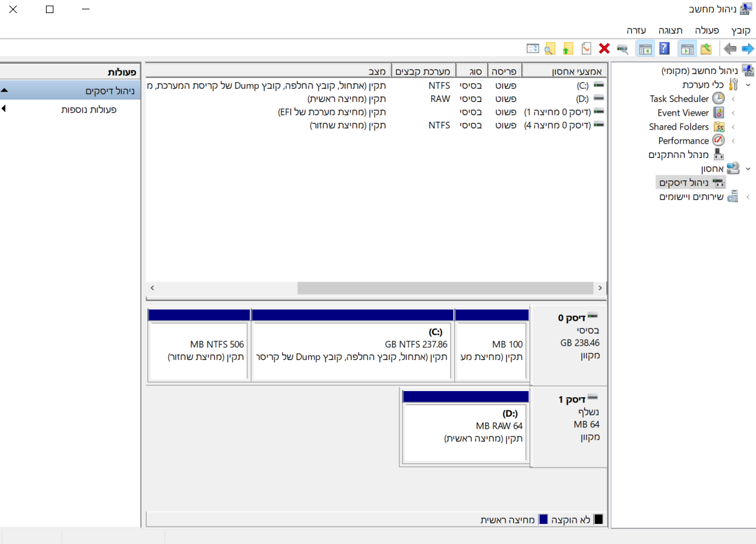Click the red X delete toolbar icon

tap(604, 48)
